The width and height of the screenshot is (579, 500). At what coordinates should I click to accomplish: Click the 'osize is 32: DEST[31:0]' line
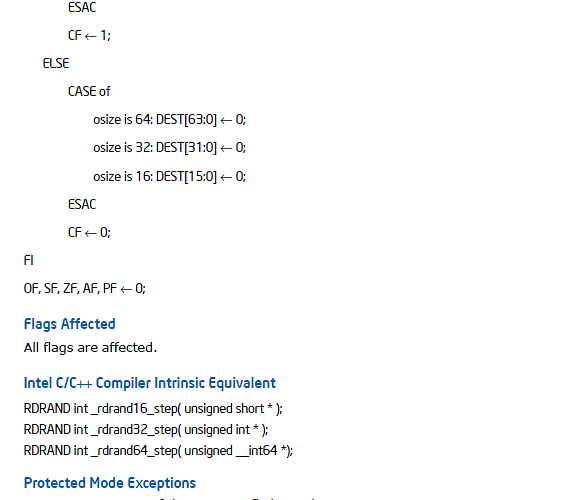pyautogui.click(x=169, y=148)
